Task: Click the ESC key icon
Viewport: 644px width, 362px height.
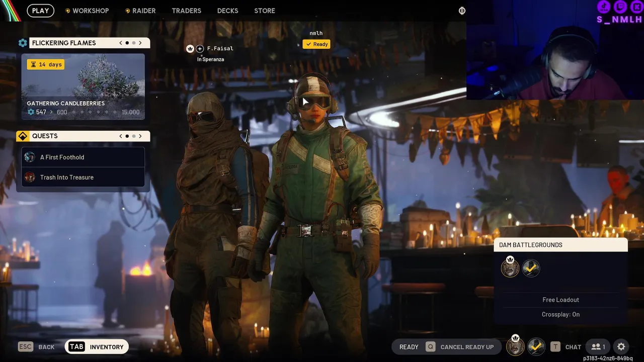Action: click(26, 347)
